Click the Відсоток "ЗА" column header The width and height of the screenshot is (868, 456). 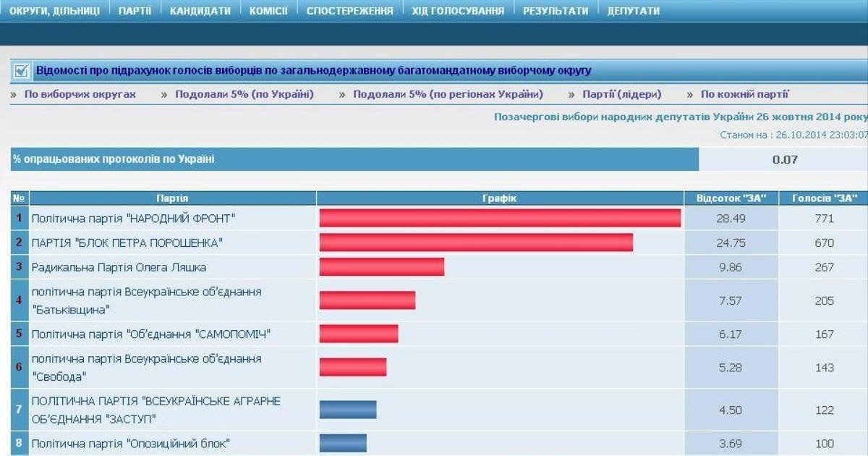tap(731, 198)
